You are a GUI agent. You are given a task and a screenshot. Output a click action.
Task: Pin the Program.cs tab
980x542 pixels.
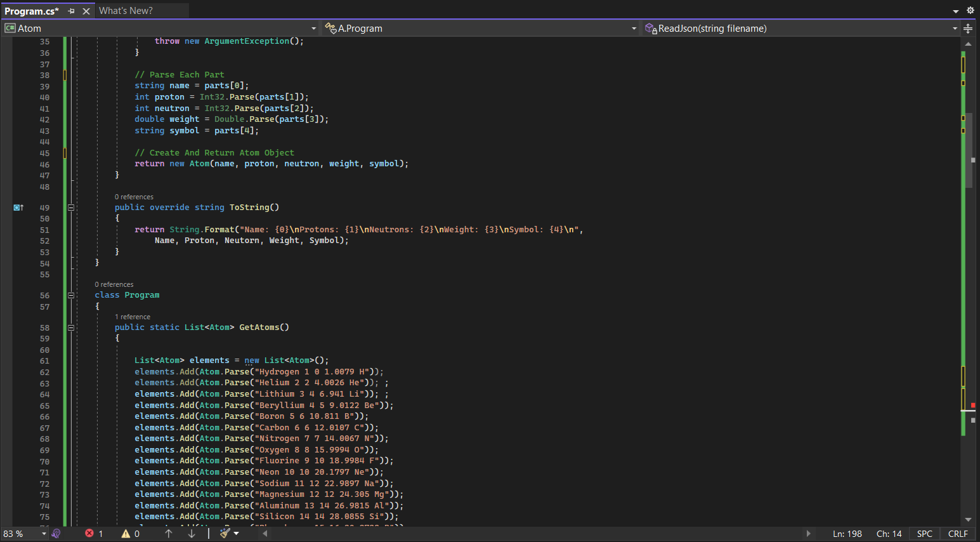pos(71,11)
